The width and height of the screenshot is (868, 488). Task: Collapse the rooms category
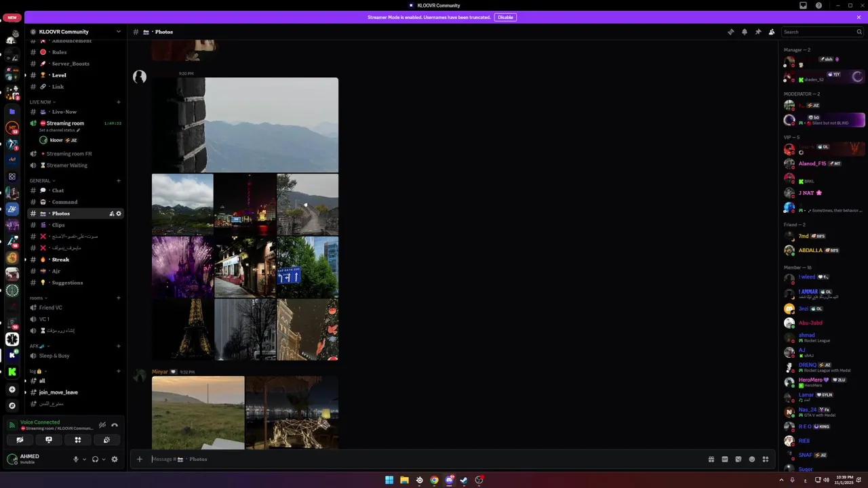[38, 298]
